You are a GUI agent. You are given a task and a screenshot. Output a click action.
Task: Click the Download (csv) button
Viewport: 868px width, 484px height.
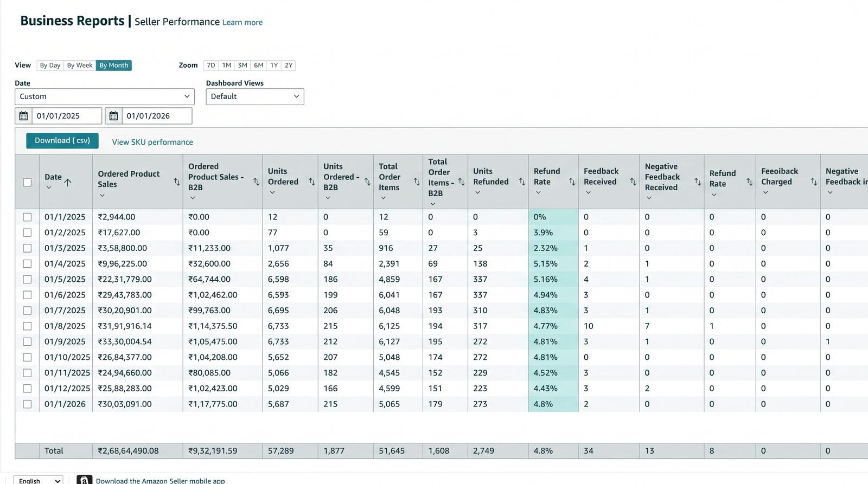[62, 140]
